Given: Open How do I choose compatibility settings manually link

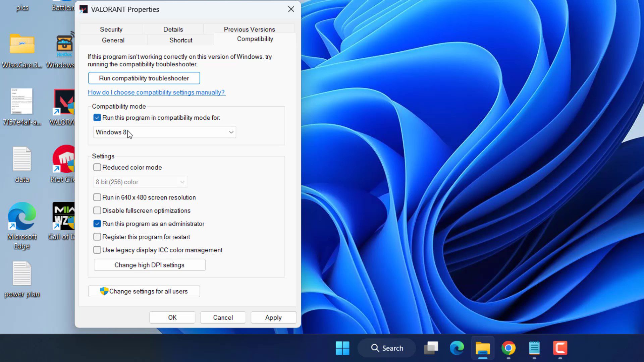Looking at the screenshot, I should (x=157, y=92).
